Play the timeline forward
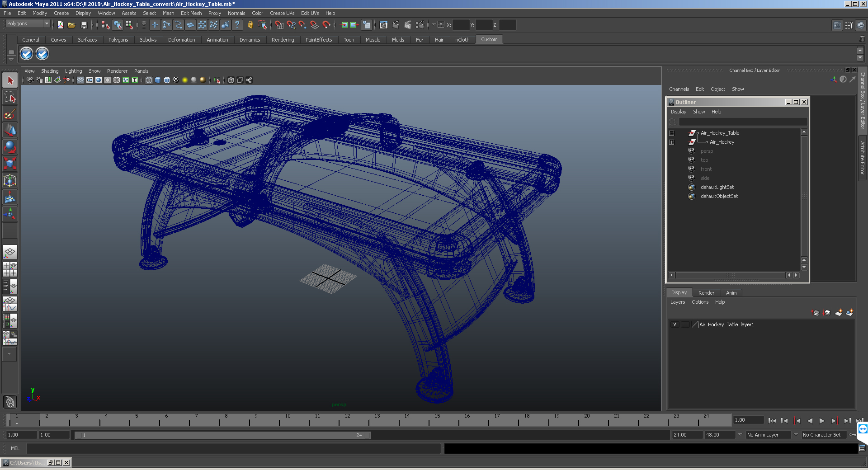868x470 pixels. (x=822, y=421)
